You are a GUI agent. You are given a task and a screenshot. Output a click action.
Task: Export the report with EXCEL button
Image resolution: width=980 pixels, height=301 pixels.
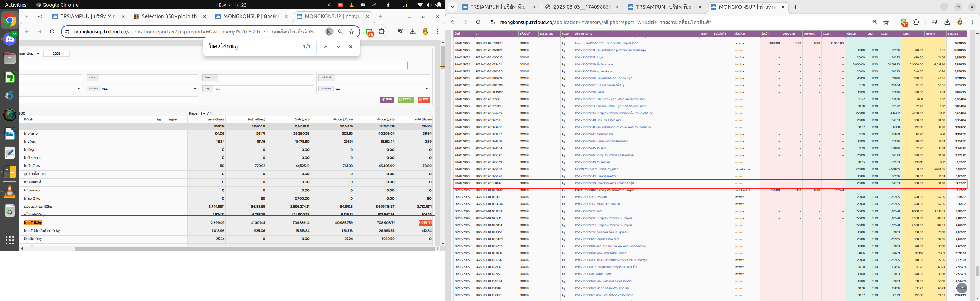406,99
